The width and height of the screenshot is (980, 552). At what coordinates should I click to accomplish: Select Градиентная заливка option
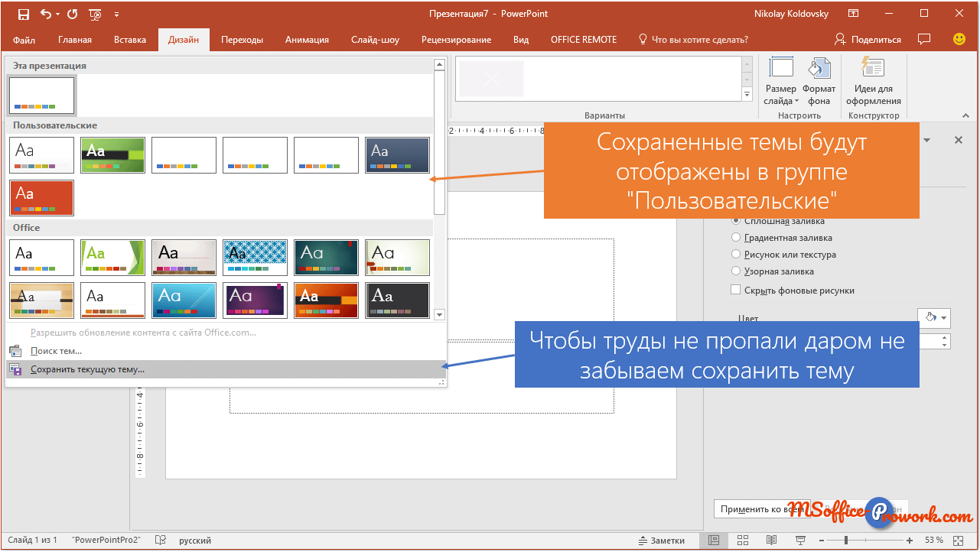[x=737, y=238]
